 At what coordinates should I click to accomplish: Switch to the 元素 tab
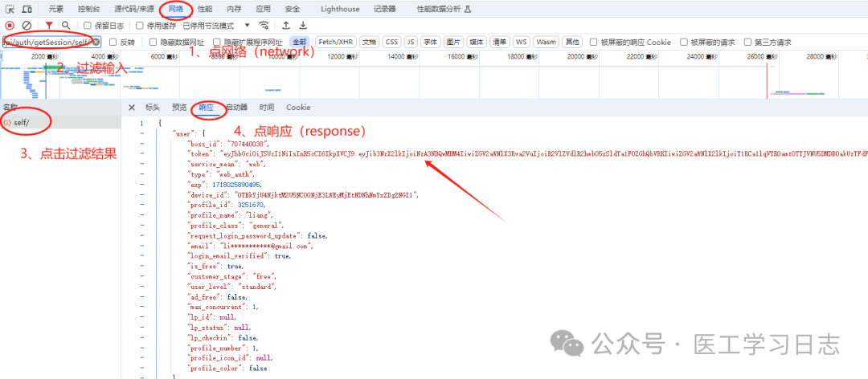[56, 10]
